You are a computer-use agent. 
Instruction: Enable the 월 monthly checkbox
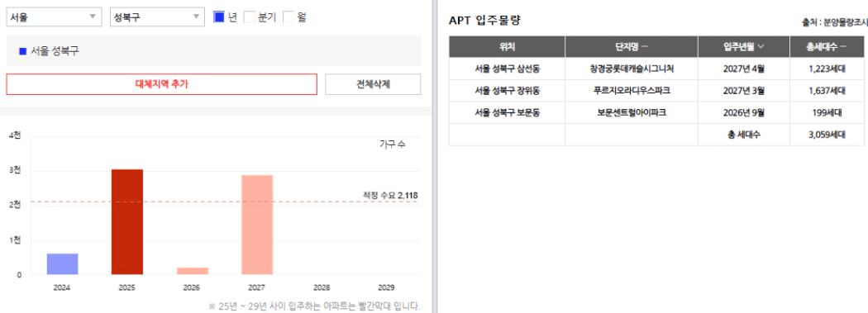pos(289,17)
